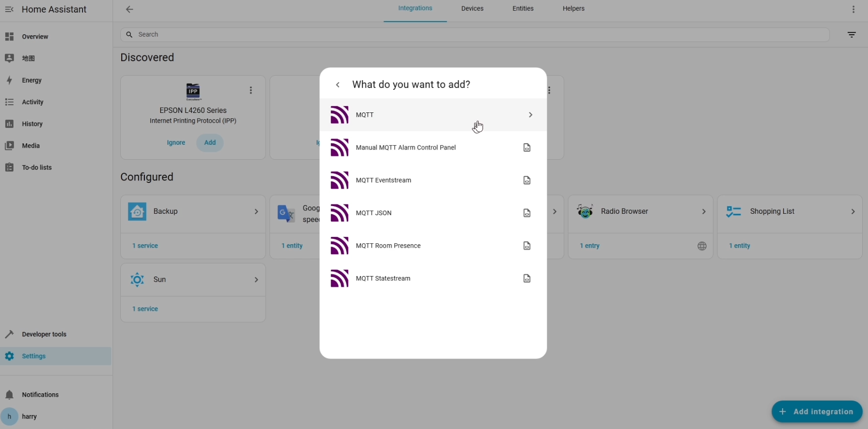This screenshot has height=429, width=868.
Task: Click into the integrations search field
Action: click(473, 35)
